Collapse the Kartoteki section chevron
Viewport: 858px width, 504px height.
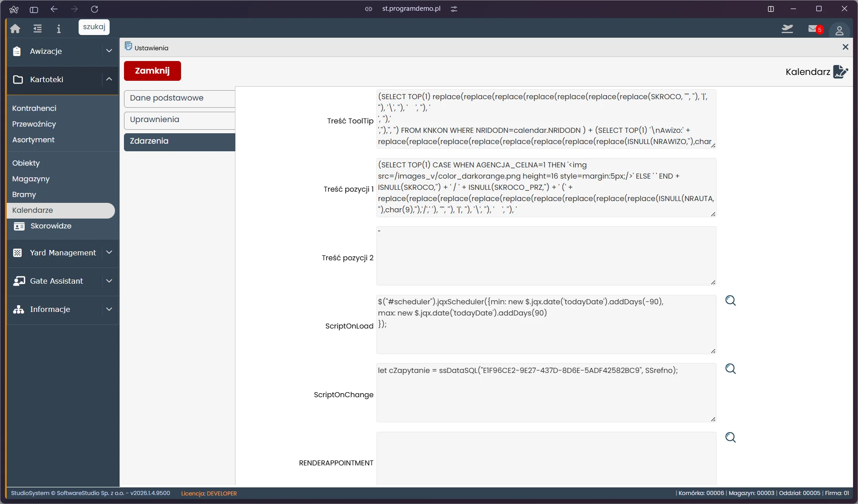109,79
